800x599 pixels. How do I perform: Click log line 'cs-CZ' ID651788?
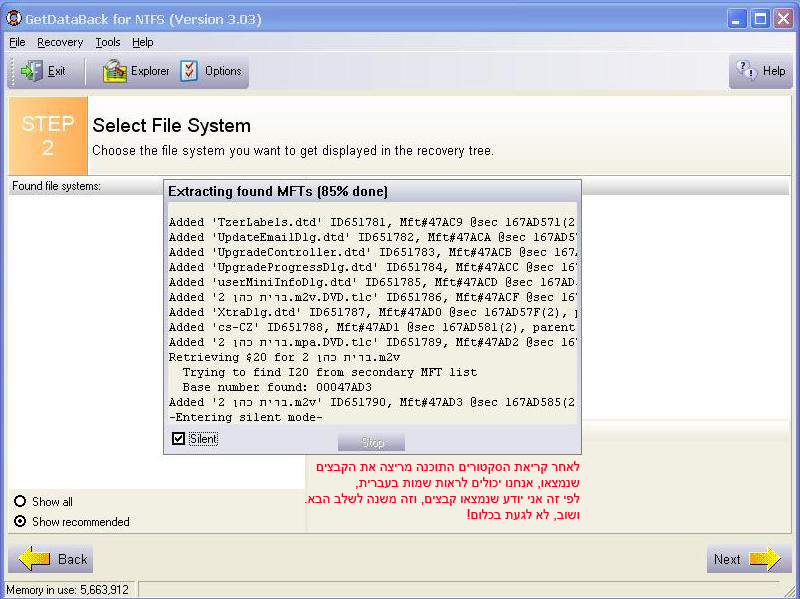point(372,327)
